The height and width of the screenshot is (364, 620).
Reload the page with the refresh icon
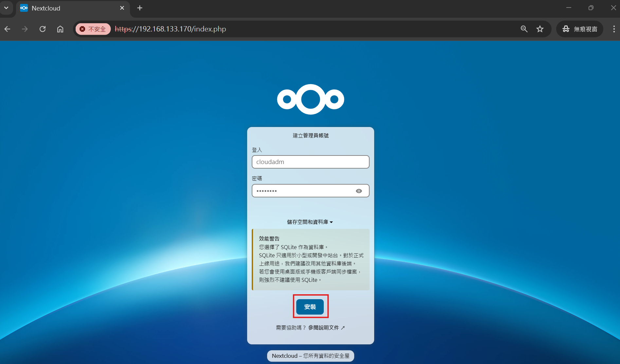tap(43, 29)
